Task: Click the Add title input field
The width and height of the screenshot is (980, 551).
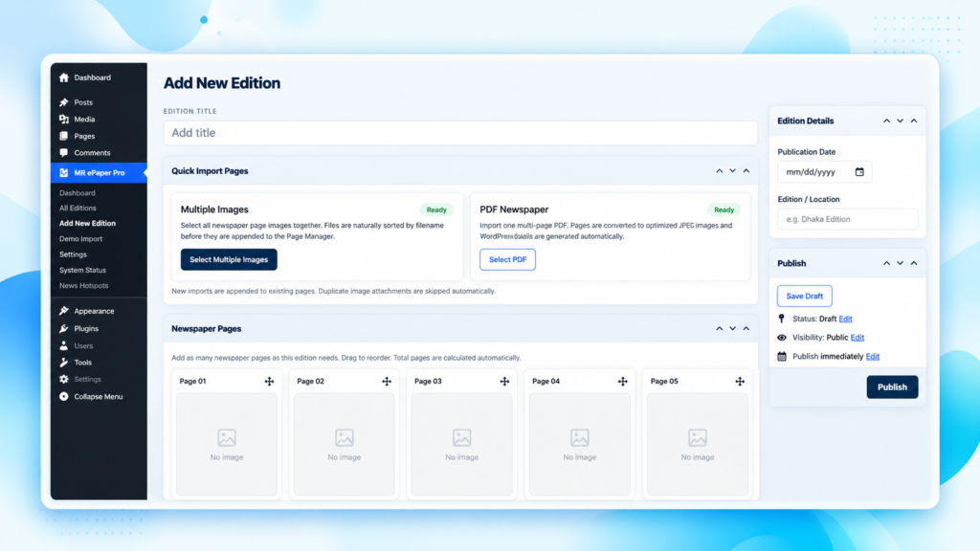Action: (460, 133)
